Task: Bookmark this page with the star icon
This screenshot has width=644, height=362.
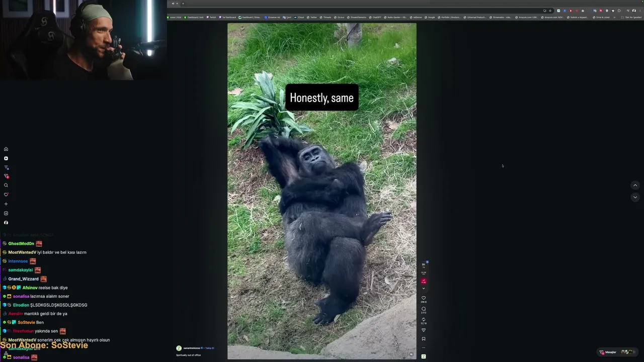Action: pos(550,11)
